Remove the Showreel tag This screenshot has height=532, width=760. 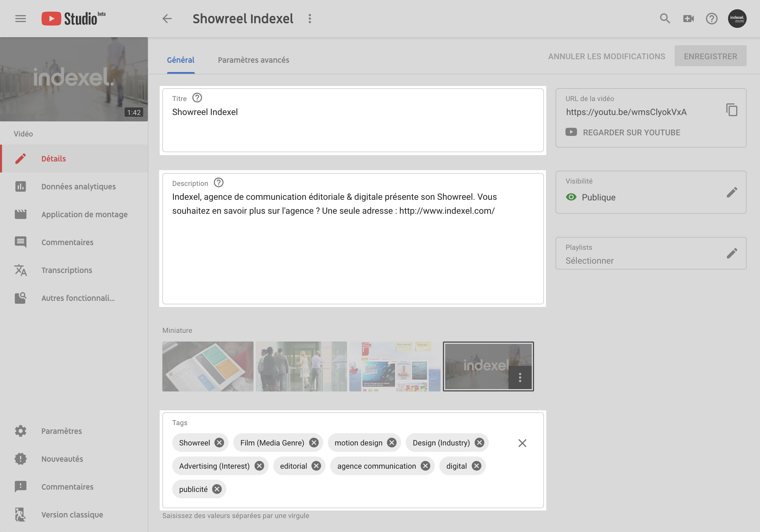pos(219,443)
